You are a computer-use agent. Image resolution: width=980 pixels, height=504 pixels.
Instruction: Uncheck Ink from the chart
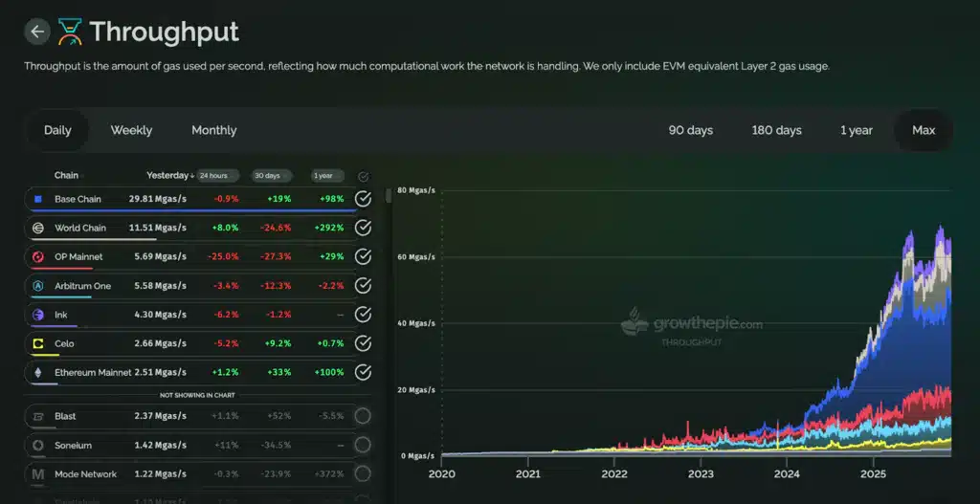pos(363,315)
